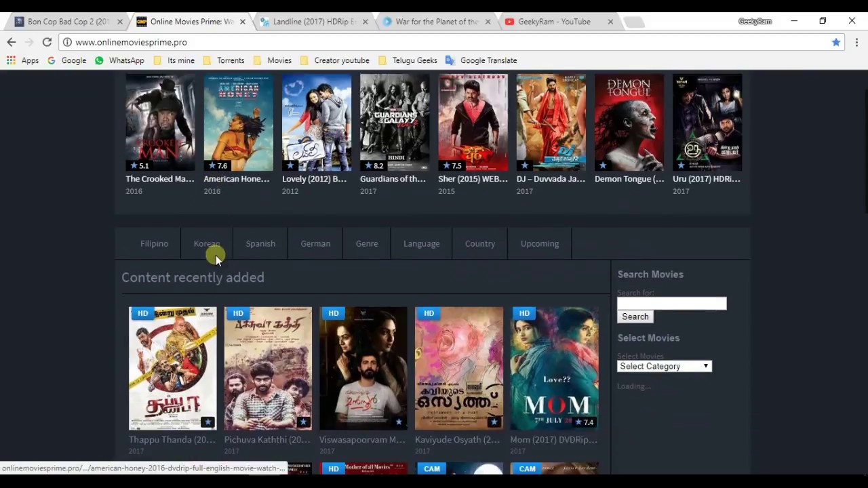Open the Creator youtube bookmark folder
868x488 pixels.
(334, 60)
